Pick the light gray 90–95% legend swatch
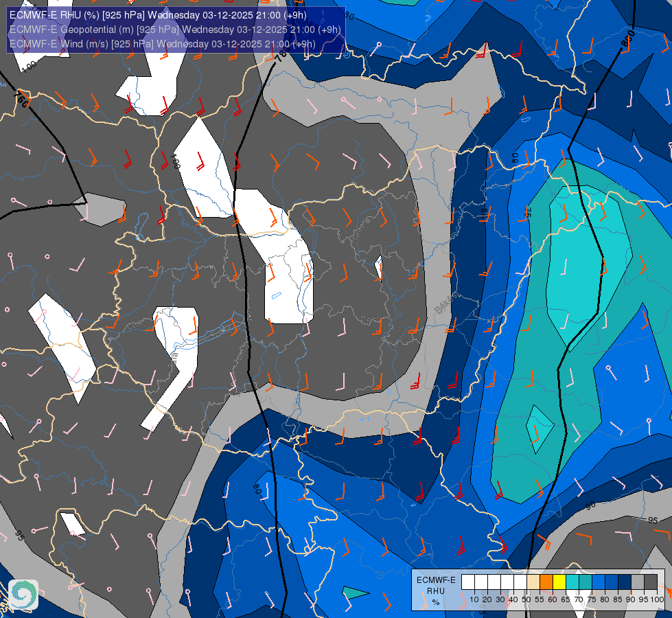This screenshot has height=618, width=672. tap(638, 582)
